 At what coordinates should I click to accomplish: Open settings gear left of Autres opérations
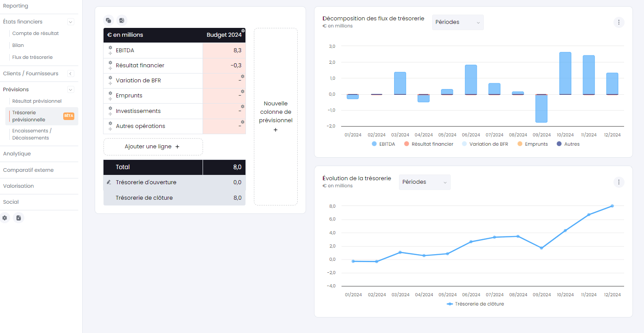pyautogui.click(x=110, y=123)
